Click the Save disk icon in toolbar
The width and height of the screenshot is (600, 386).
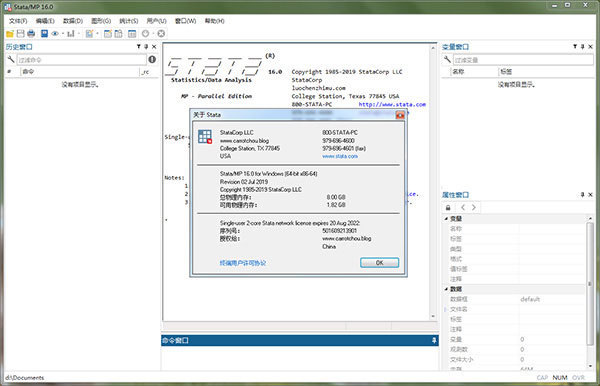(x=20, y=34)
